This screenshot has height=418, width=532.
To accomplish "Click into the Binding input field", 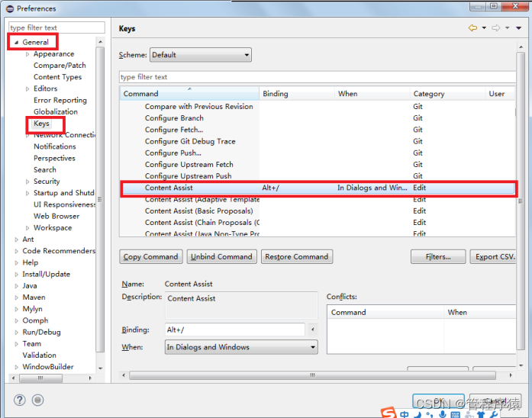I will pos(235,330).
